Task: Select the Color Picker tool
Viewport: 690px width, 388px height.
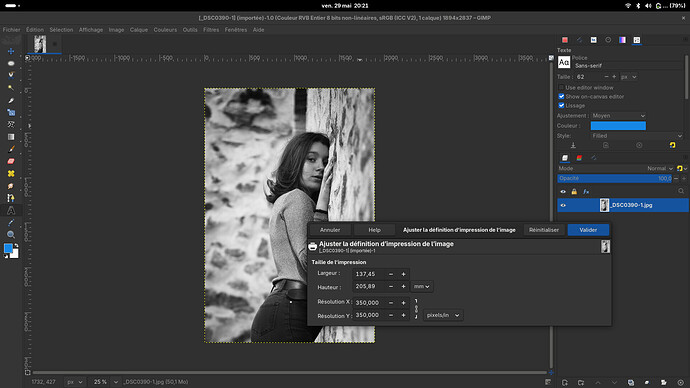Action: (x=11, y=223)
